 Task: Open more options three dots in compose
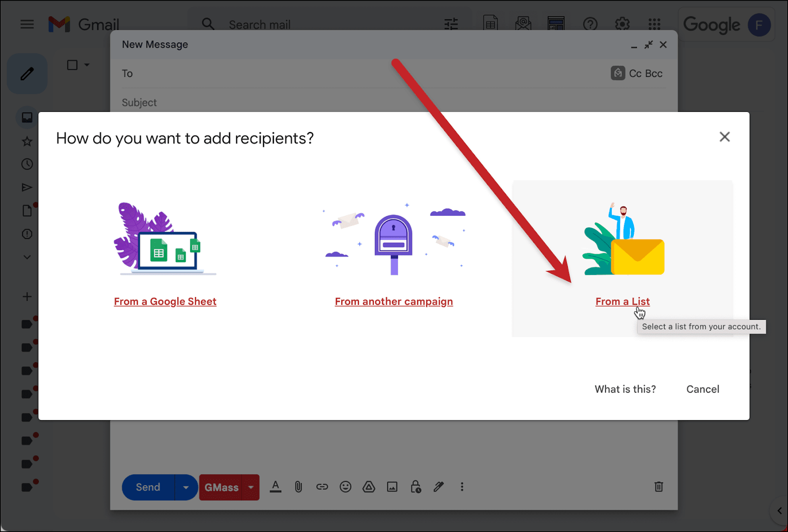(x=462, y=487)
